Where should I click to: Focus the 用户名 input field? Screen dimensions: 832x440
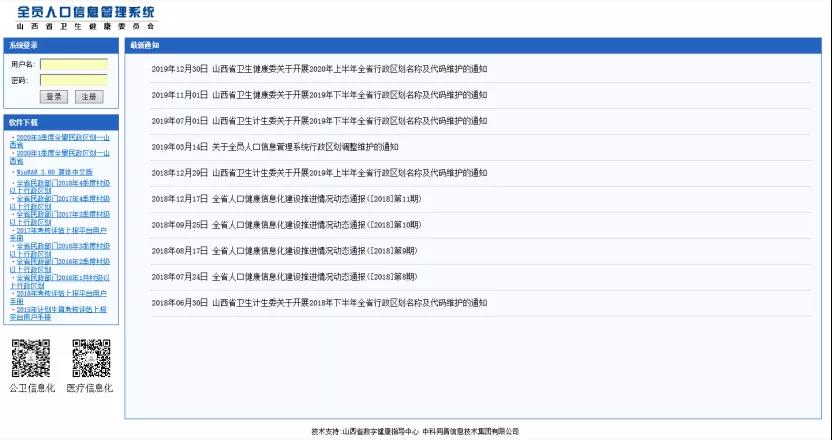coord(73,64)
